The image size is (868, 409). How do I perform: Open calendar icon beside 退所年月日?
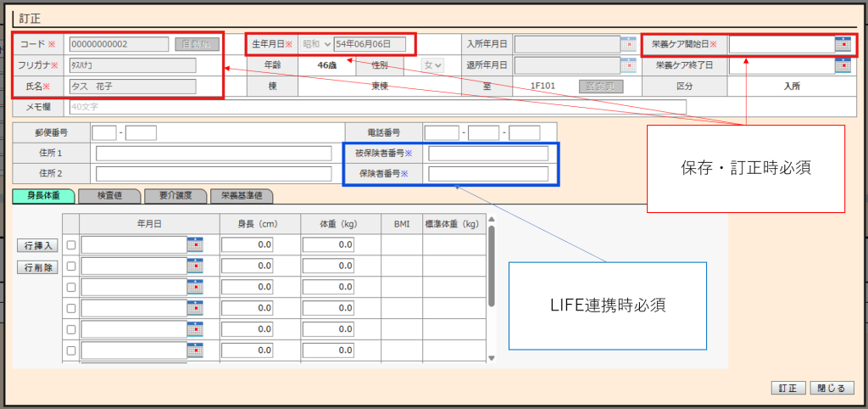tap(628, 65)
